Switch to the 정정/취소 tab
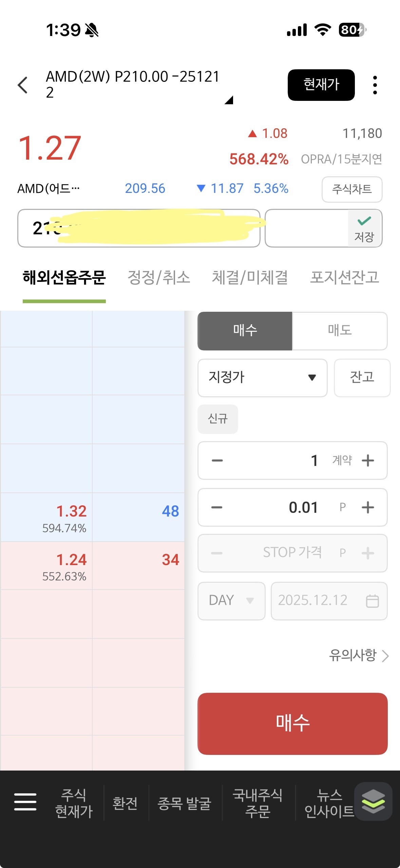Viewport: 400px width, 868px height. (x=159, y=277)
